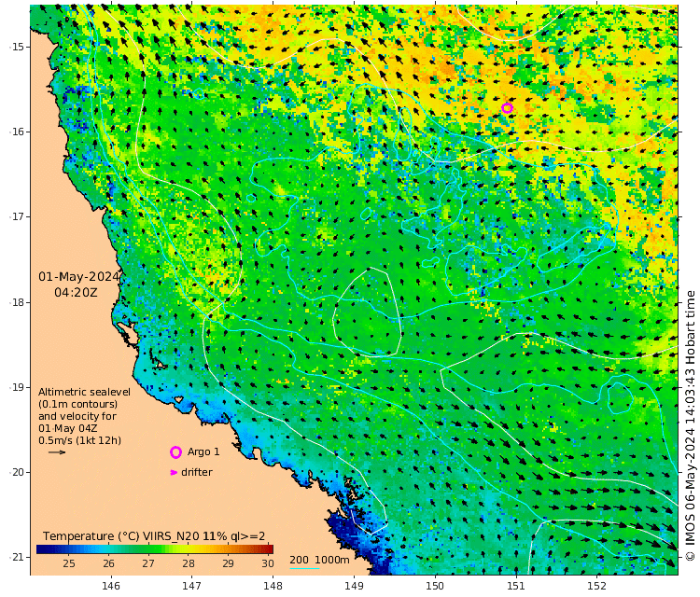
Task: Click the 'Altimetric sealevel' caption text
Action: [84, 392]
